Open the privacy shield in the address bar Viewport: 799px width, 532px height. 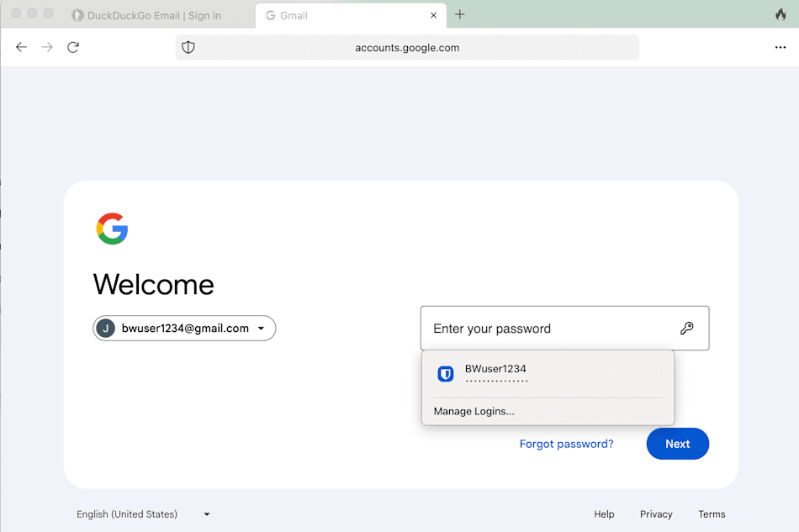tap(188, 47)
